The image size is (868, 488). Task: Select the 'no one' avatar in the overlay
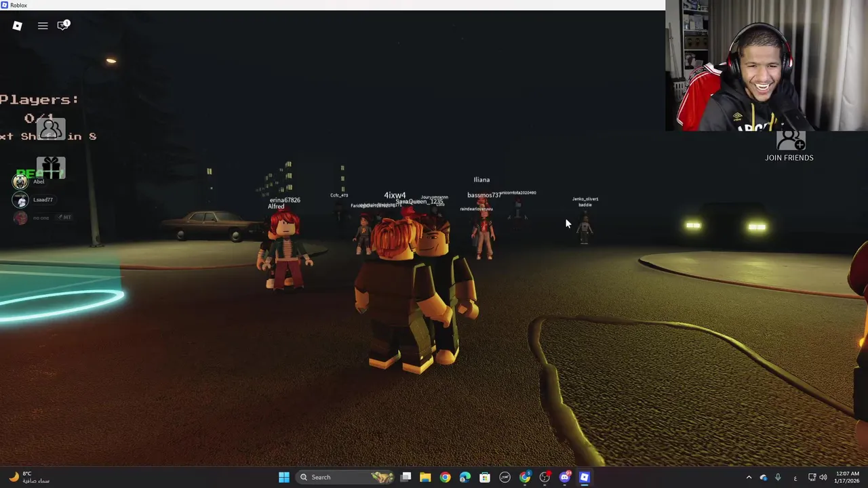point(20,218)
